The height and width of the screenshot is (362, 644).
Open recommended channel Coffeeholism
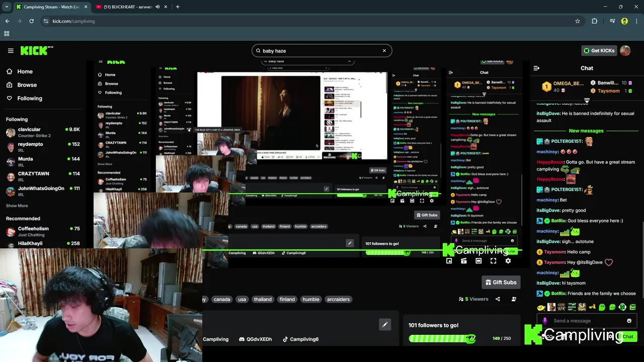pos(43,231)
